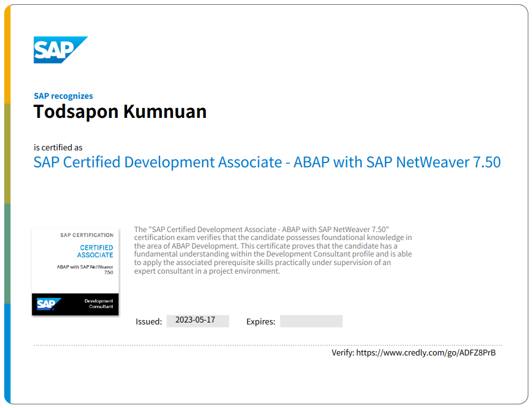The width and height of the screenshot is (532, 408).
Task: Open the Credly verification URL
Action: 426,352
